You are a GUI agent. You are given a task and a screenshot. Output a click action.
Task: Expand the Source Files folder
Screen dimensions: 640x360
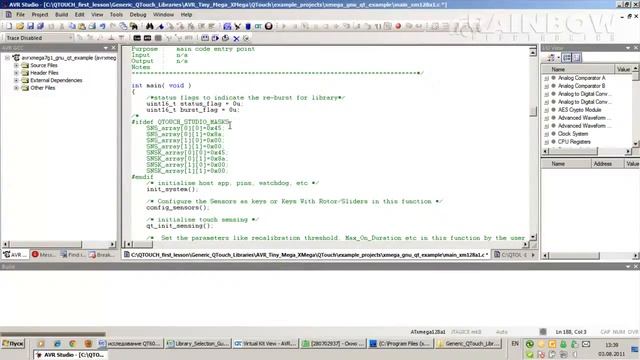(16, 65)
